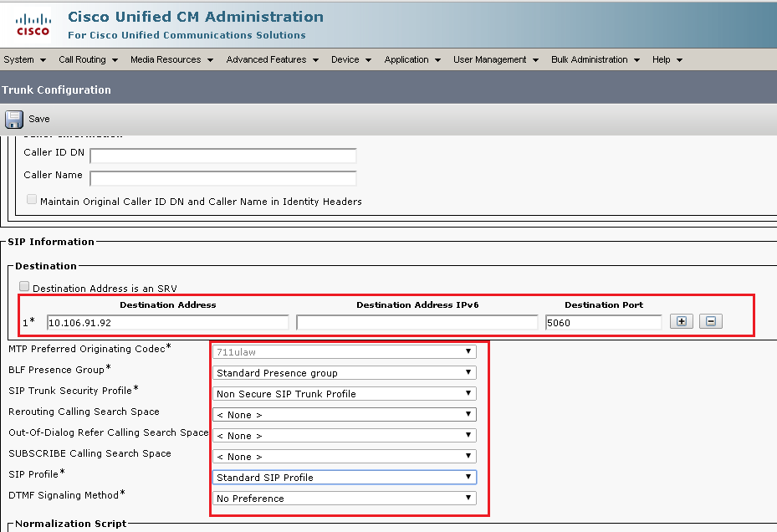This screenshot has width=777, height=532.
Task: Check Maintain Original Caller ID DN option
Action: 32,199
